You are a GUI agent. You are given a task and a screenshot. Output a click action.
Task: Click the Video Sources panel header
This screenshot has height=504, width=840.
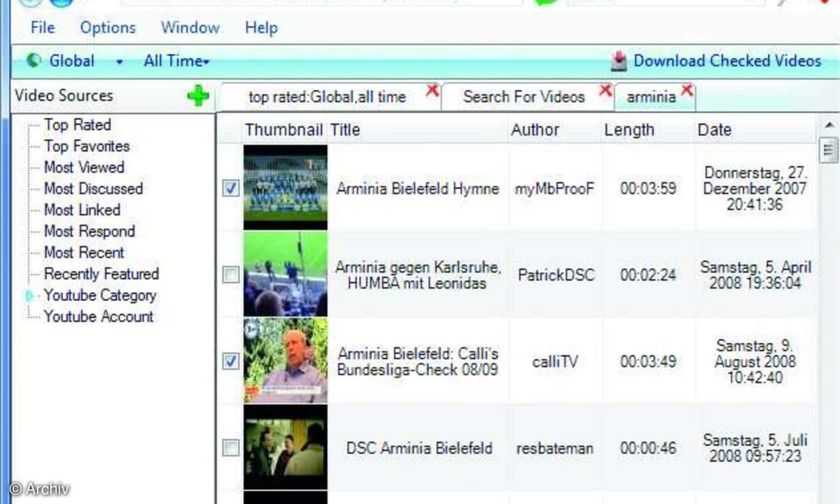64,96
